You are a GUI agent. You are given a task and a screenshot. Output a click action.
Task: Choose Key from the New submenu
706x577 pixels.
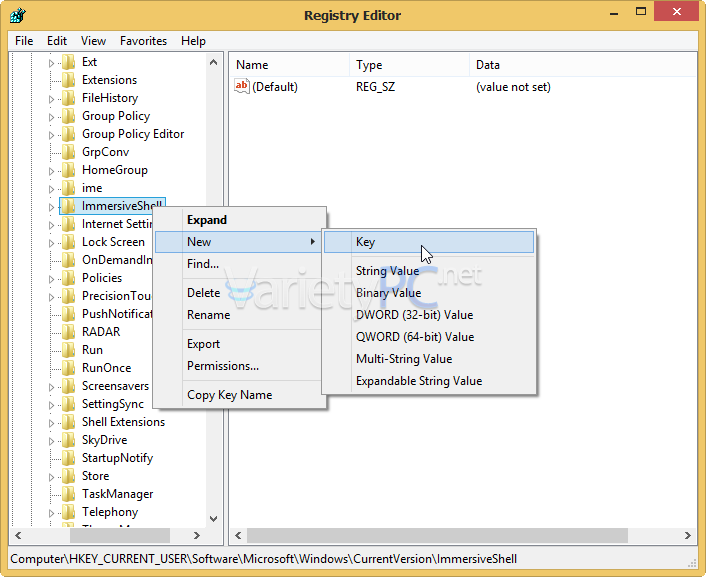pos(429,242)
